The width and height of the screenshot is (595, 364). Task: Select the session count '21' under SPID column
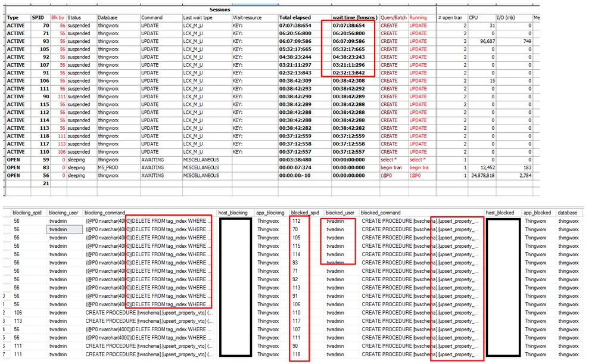pyautogui.click(x=46, y=183)
